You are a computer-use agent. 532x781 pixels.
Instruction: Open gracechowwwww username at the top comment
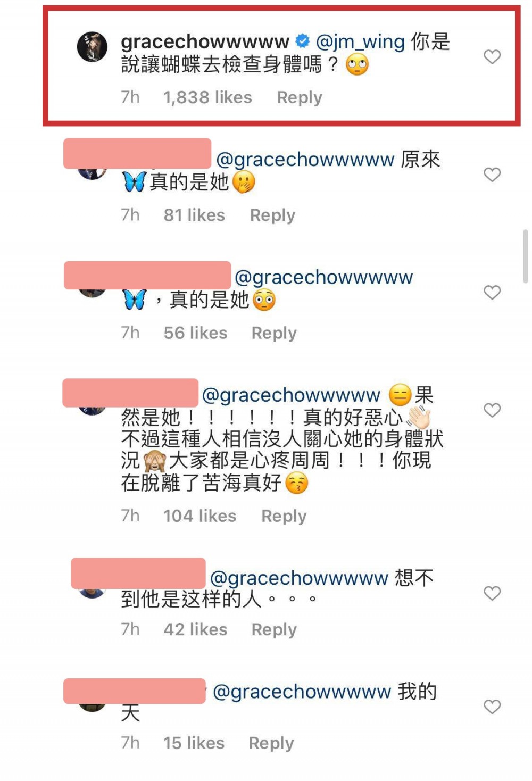click(205, 41)
